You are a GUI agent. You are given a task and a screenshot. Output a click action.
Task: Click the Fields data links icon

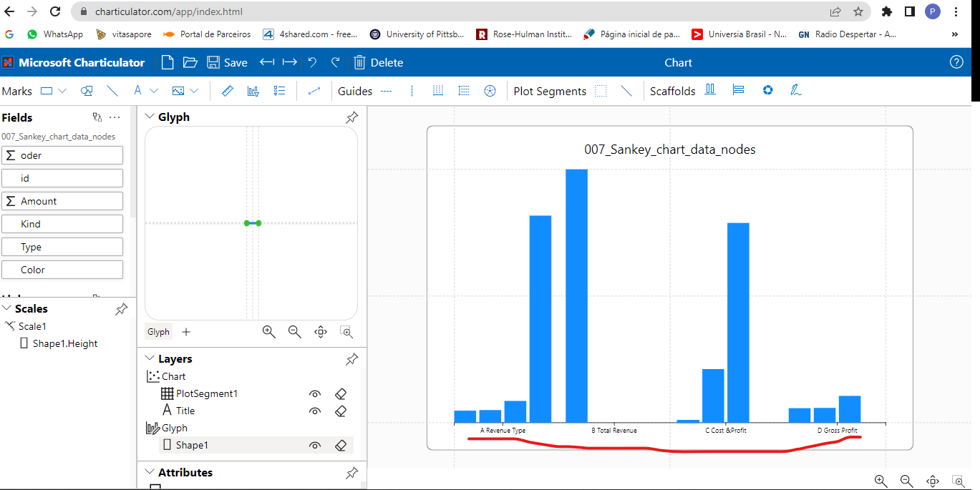coord(97,117)
